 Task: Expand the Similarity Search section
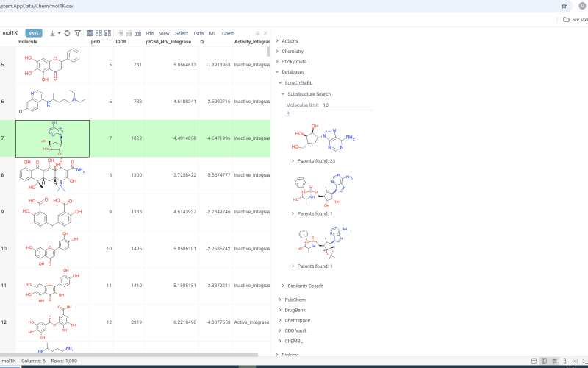304,286
